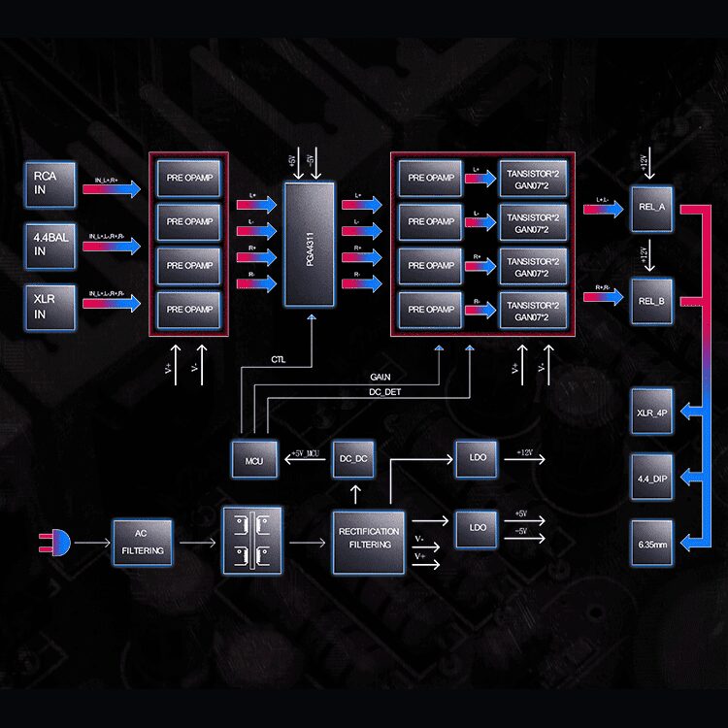The image size is (728, 728).
Task: Select the AC FILTERING block
Action: tap(143, 543)
